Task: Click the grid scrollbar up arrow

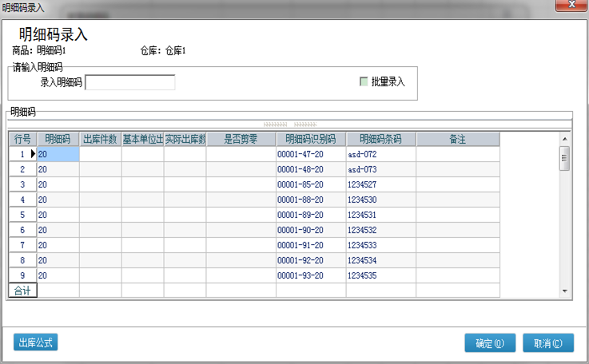Action: point(564,138)
